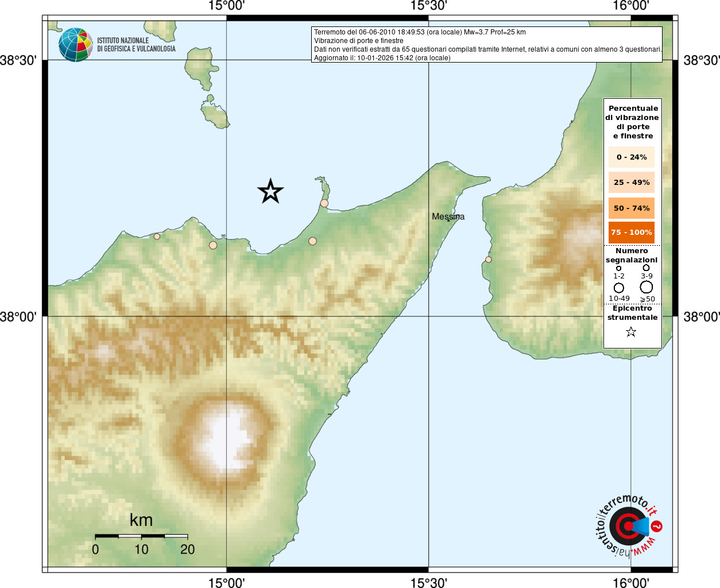Click the legend circle for 10-49 reports

pyautogui.click(x=619, y=288)
